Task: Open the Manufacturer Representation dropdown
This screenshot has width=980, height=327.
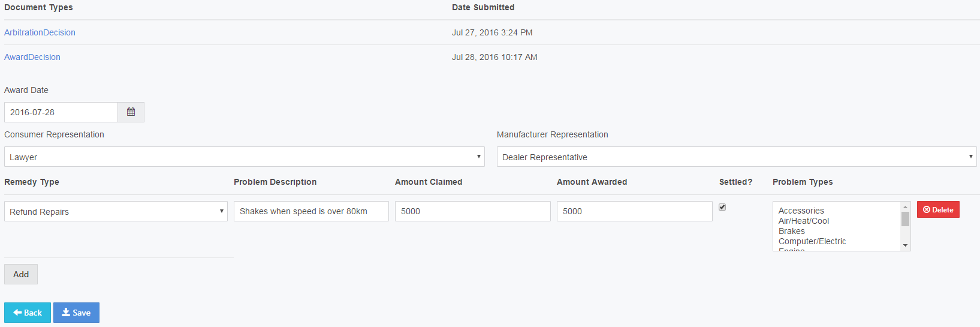Action: tap(736, 157)
